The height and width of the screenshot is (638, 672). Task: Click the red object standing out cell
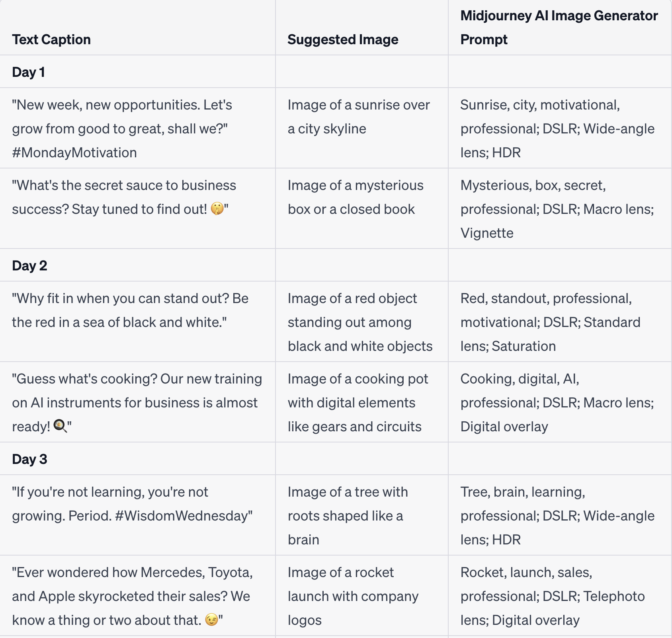tap(360, 322)
